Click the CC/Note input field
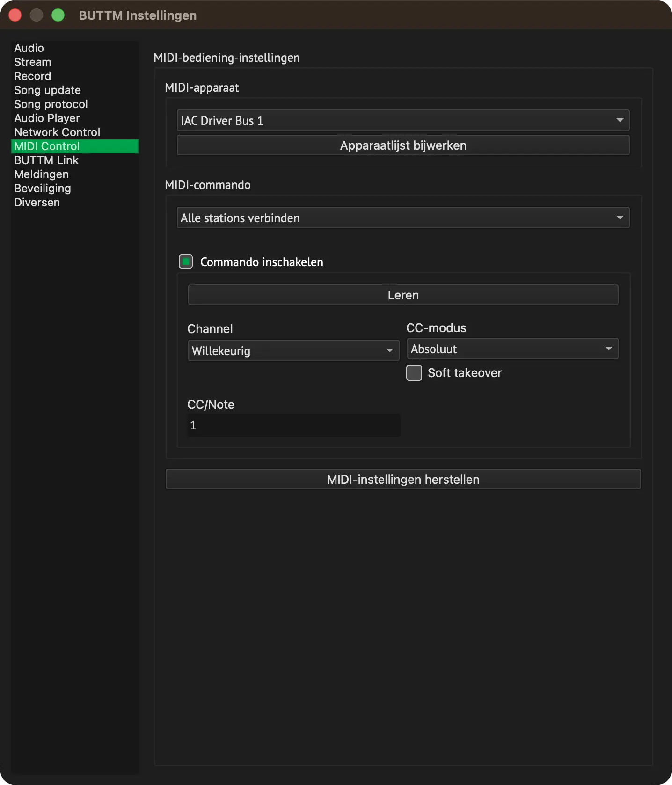 coord(293,425)
